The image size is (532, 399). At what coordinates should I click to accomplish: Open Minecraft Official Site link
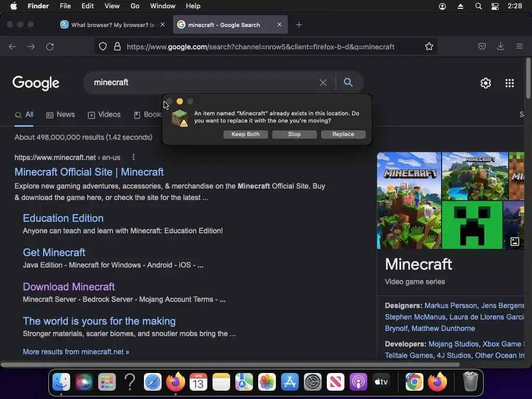click(x=89, y=172)
